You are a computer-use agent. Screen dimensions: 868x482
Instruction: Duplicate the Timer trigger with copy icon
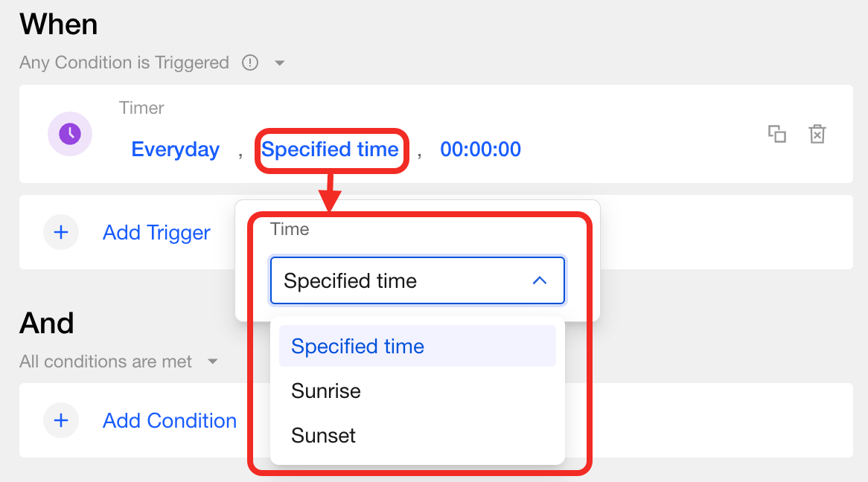pos(776,134)
